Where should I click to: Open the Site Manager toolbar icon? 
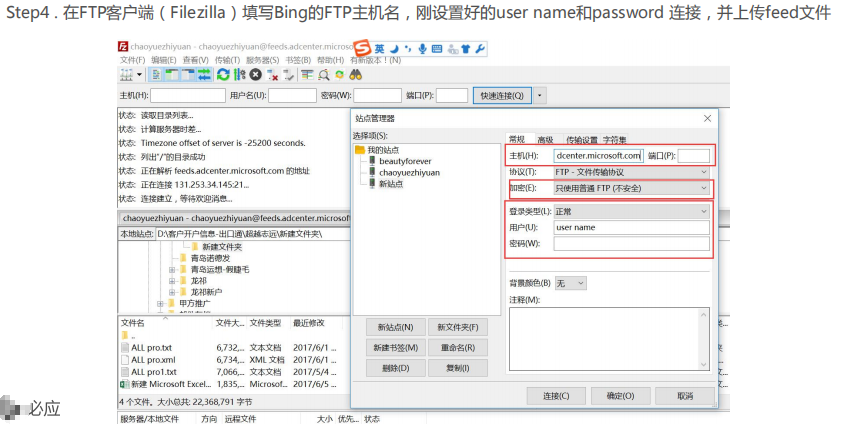(x=127, y=74)
